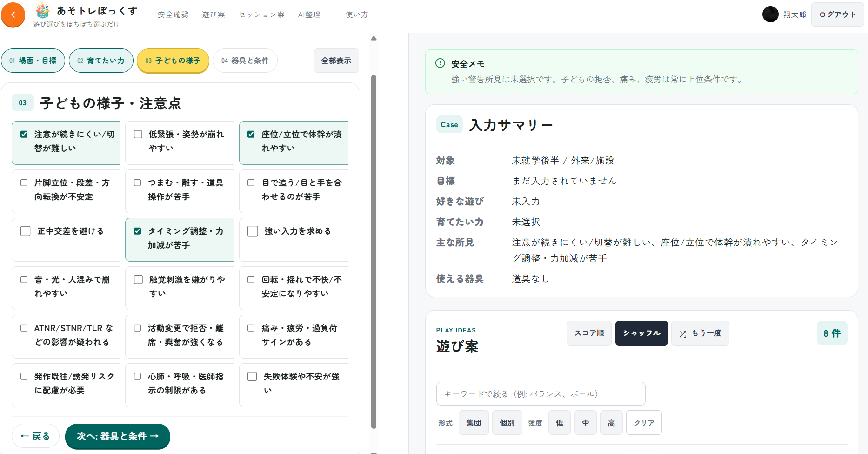The width and height of the screenshot is (868, 454).
Task: Click the 安全メモ alert icon
Action: [x=440, y=63]
